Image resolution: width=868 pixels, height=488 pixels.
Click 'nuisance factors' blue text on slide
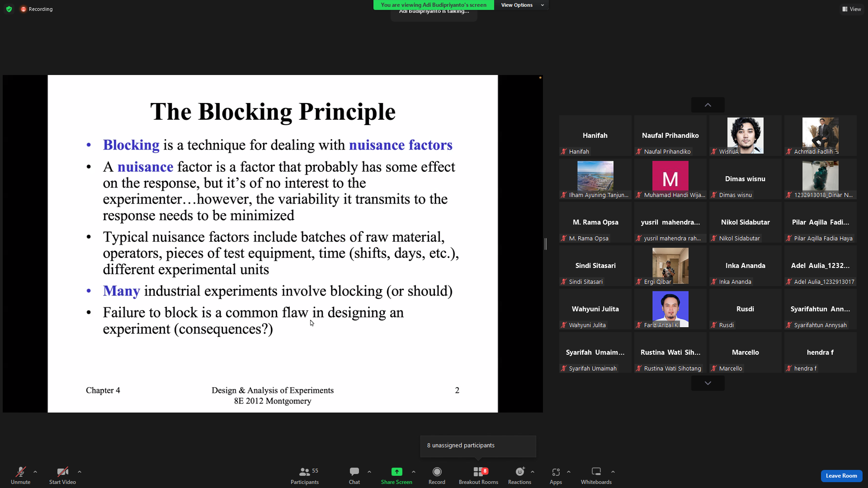pos(401,145)
